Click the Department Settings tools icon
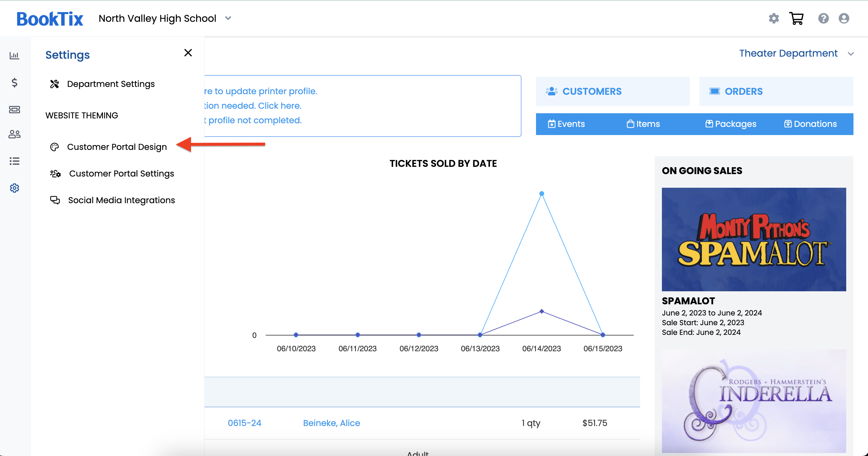 pyautogui.click(x=54, y=84)
